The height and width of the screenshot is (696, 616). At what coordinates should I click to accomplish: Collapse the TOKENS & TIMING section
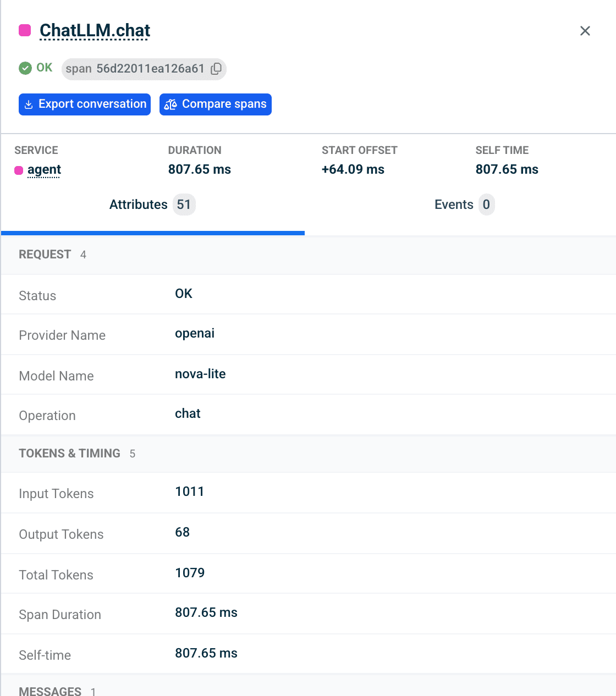click(x=309, y=454)
